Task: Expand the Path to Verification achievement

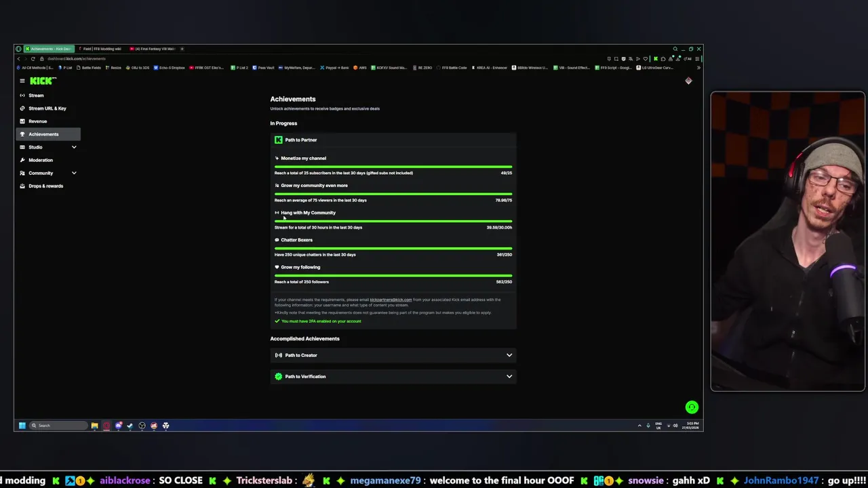Action: tap(393, 376)
